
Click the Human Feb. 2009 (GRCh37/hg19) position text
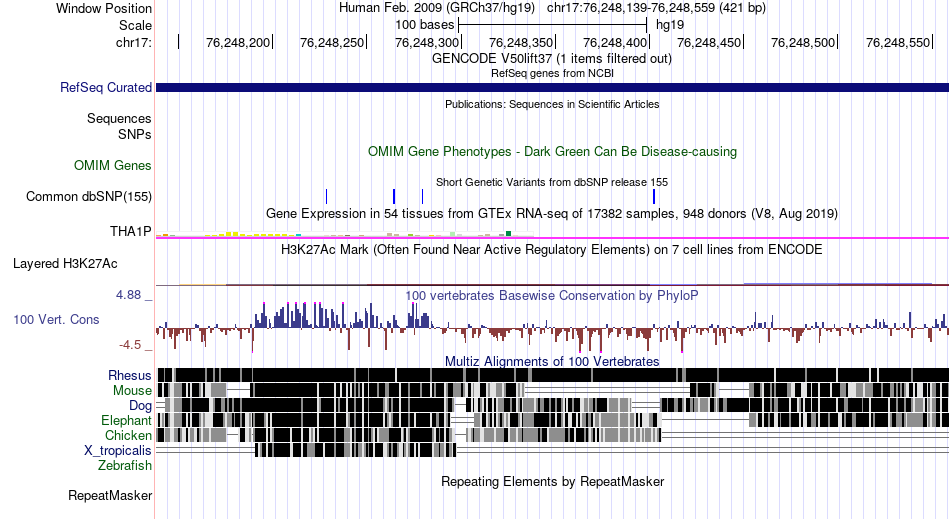(x=437, y=8)
